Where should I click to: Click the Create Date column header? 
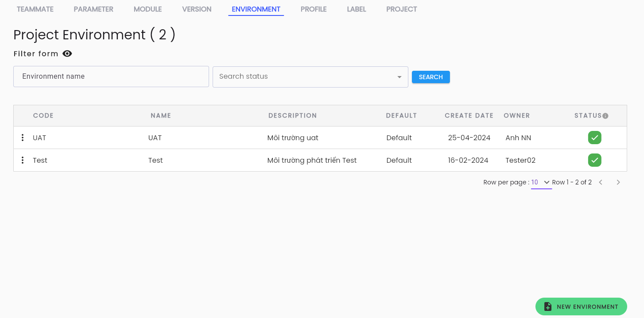[x=469, y=116]
